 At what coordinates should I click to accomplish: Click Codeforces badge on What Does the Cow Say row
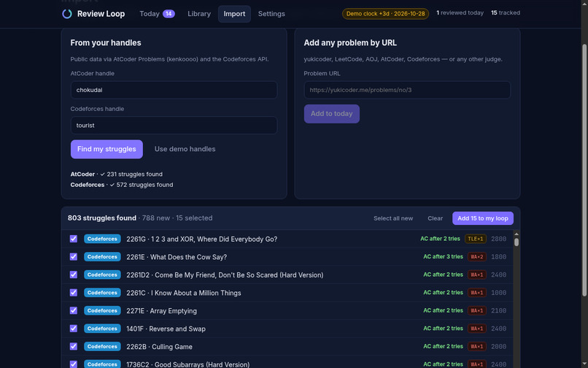pos(102,257)
